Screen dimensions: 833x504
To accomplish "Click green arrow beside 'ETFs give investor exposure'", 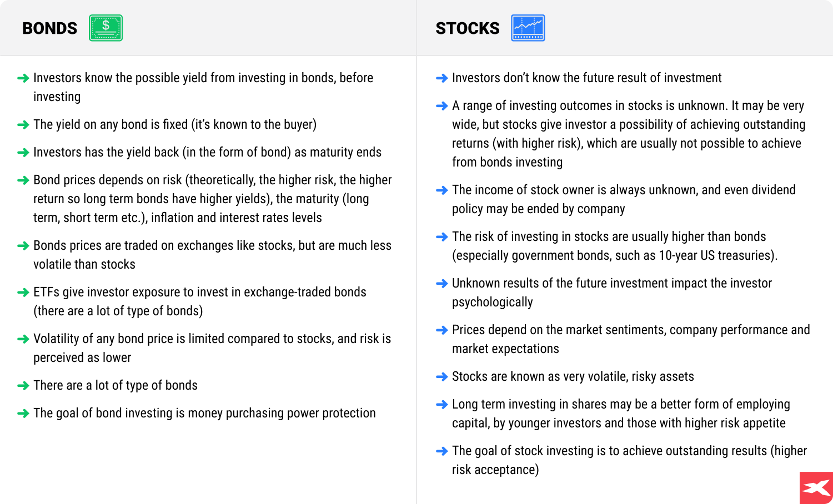I will tap(23, 293).
